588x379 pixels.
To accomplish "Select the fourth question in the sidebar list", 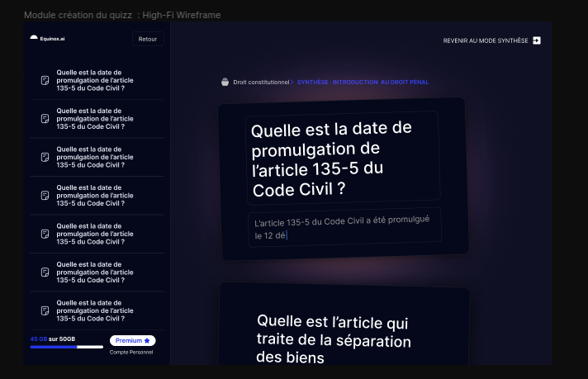I will coord(97,196).
